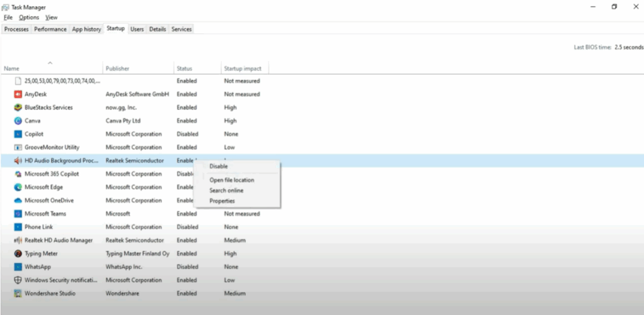Click the Low impact of GrooveMonitor Utility
This screenshot has height=315, width=644.
pyautogui.click(x=230, y=147)
